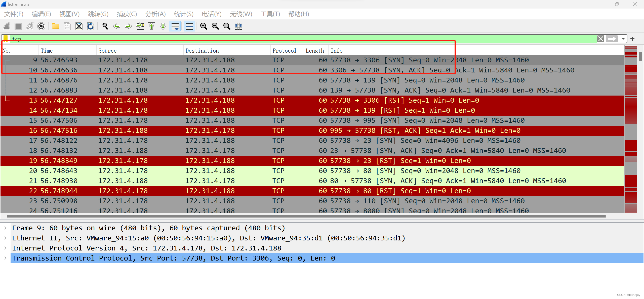
Task: Jump to the last packet
Action: (x=163, y=26)
